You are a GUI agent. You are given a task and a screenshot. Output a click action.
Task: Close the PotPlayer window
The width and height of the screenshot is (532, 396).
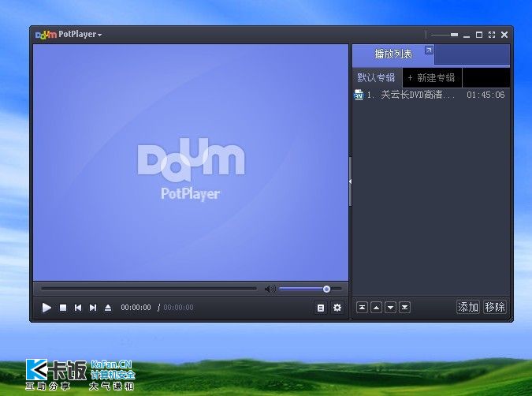pyautogui.click(x=504, y=35)
